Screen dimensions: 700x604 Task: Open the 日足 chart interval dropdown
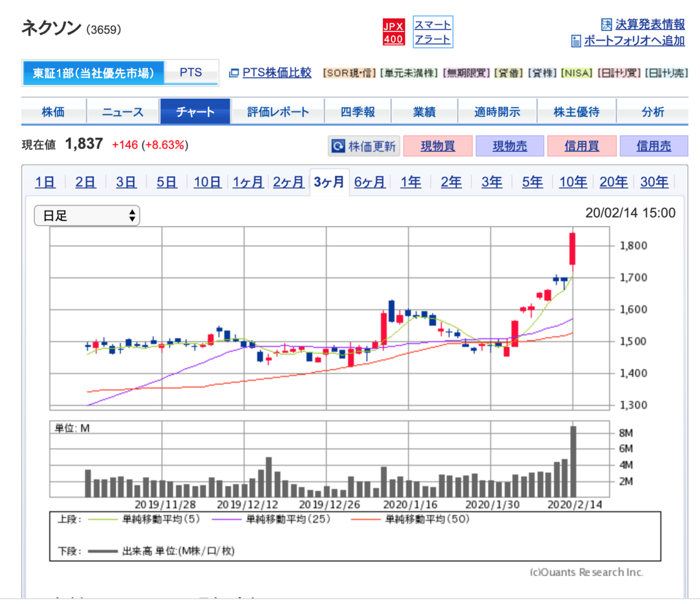click(87, 216)
